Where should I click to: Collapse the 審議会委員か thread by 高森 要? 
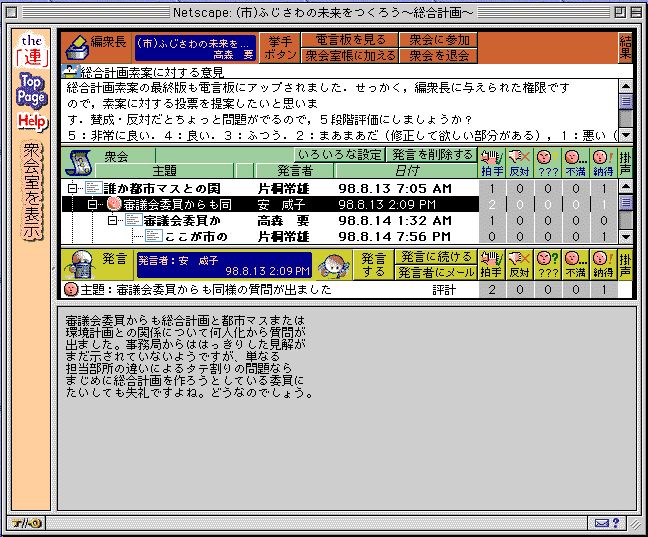pos(112,220)
